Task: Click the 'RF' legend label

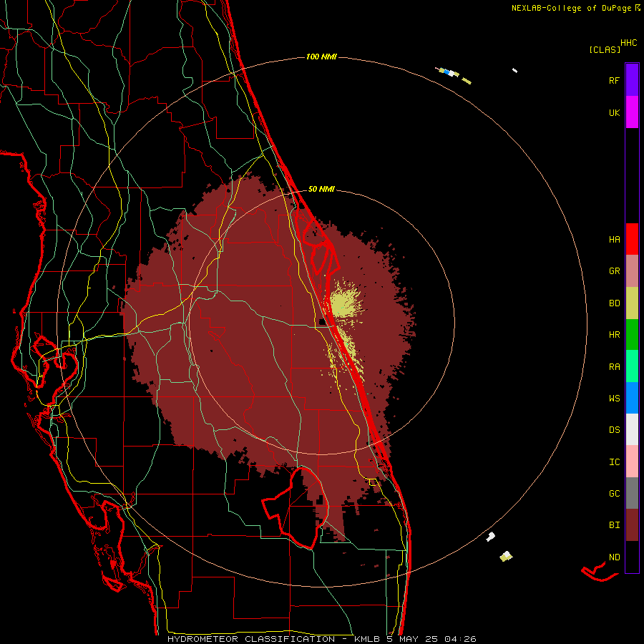Action: pos(614,80)
